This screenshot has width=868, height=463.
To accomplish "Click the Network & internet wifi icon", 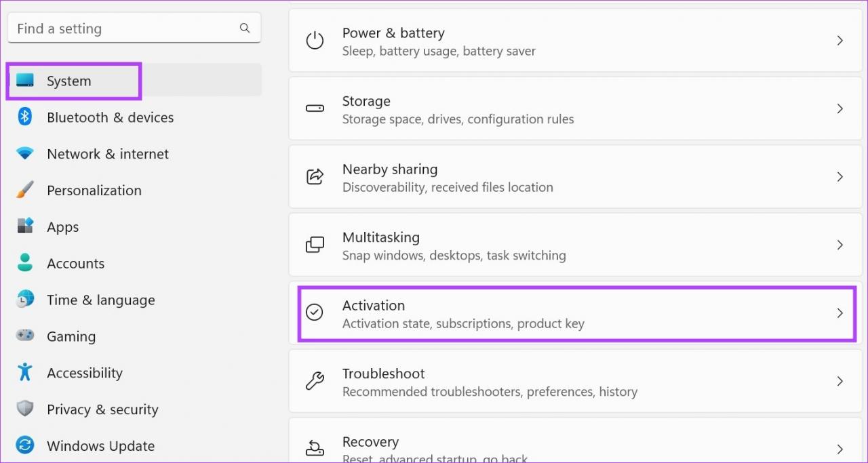I will click(x=25, y=154).
